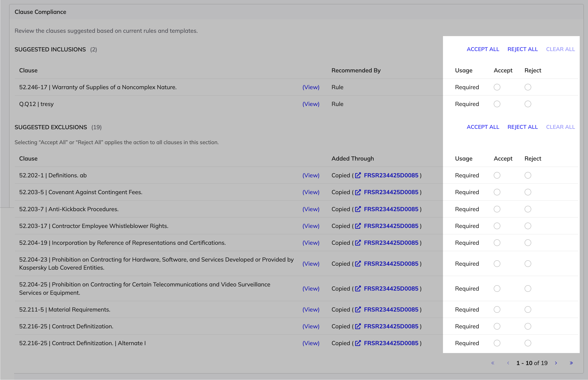Go to previous page of exclusions

tap(508, 363)
